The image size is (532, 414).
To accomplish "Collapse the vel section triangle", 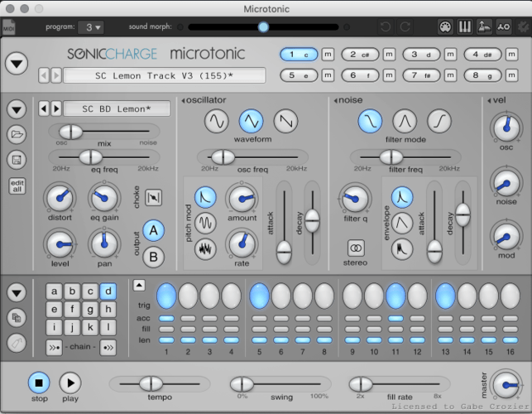I will point(489,100).
